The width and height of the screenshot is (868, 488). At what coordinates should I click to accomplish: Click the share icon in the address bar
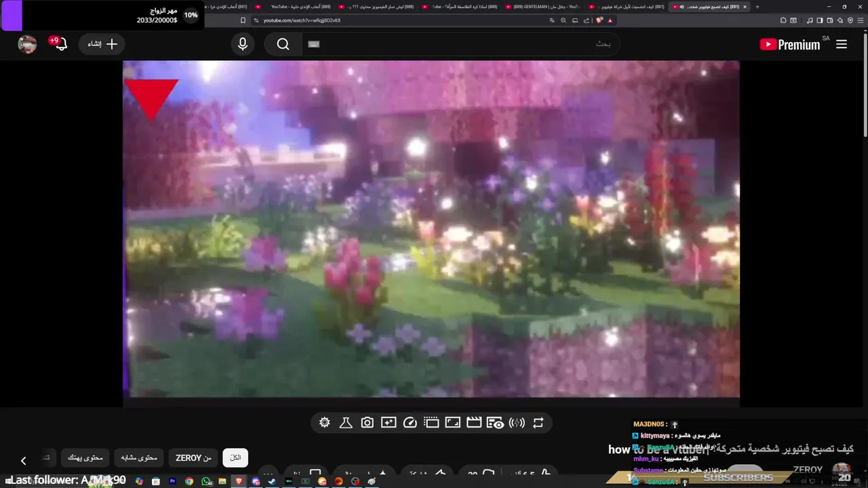(x=587, y=20)
